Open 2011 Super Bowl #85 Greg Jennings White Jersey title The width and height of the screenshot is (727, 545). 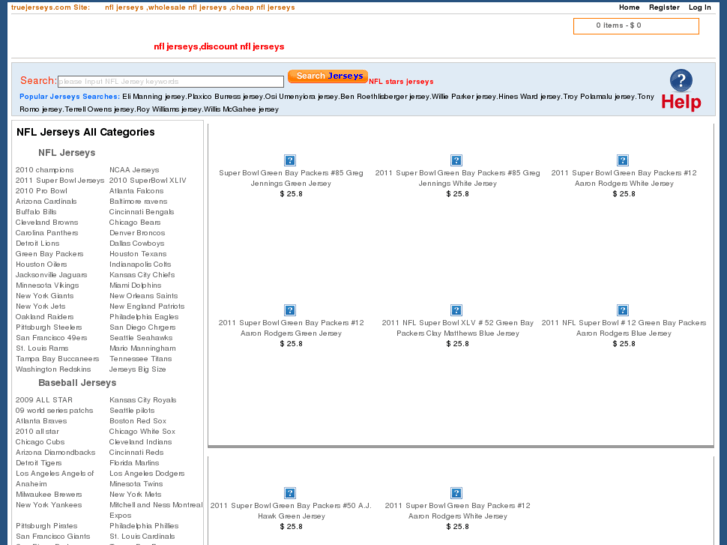tap(457, 178)
